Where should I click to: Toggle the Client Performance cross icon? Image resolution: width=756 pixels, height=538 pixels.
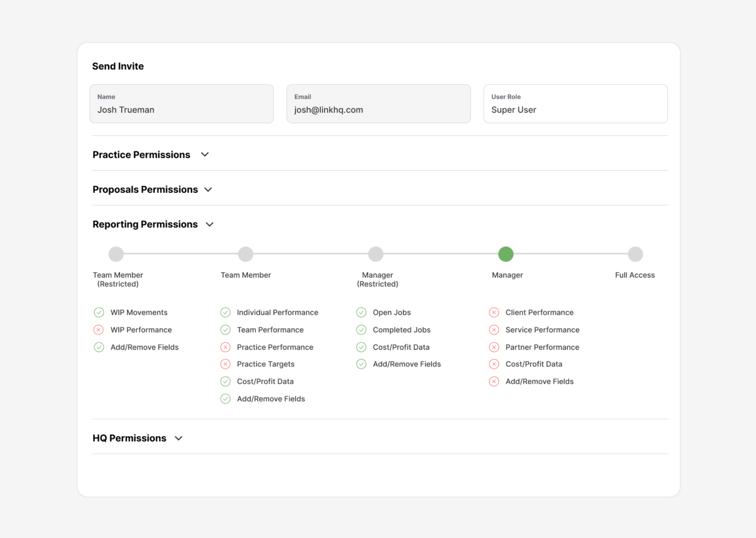click(494, 313)
